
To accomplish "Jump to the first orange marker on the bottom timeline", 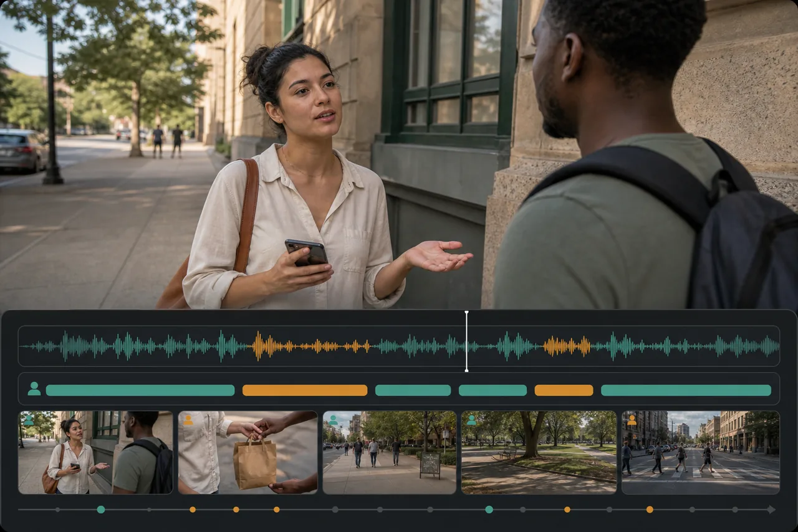I will click(192, 510).
